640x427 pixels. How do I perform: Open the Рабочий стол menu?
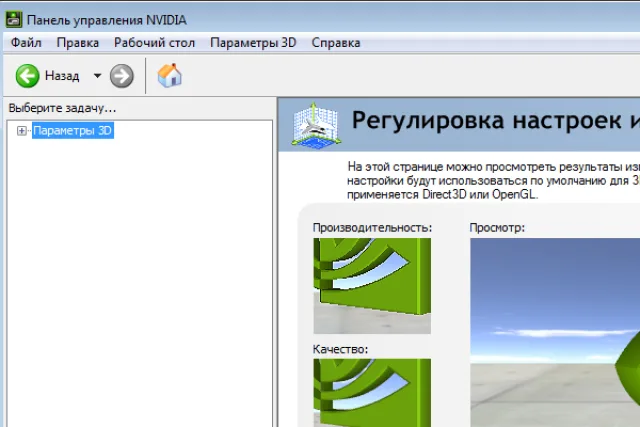click(x=154, y=42)
